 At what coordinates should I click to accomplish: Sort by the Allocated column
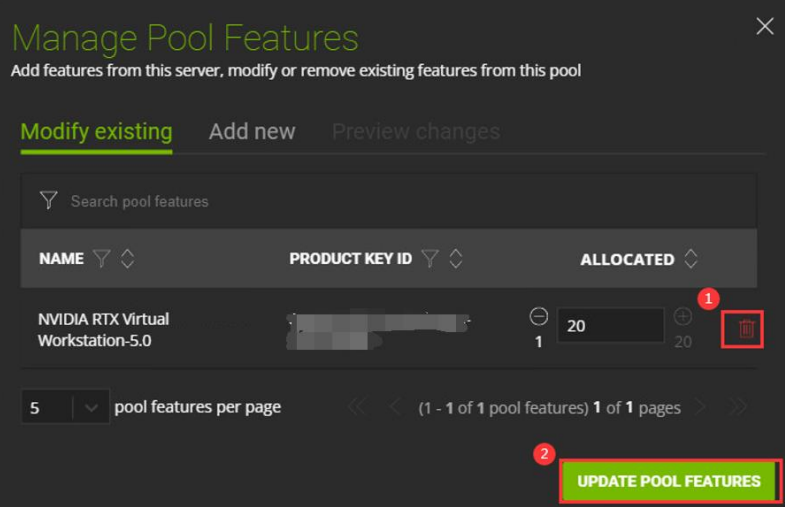691,259
